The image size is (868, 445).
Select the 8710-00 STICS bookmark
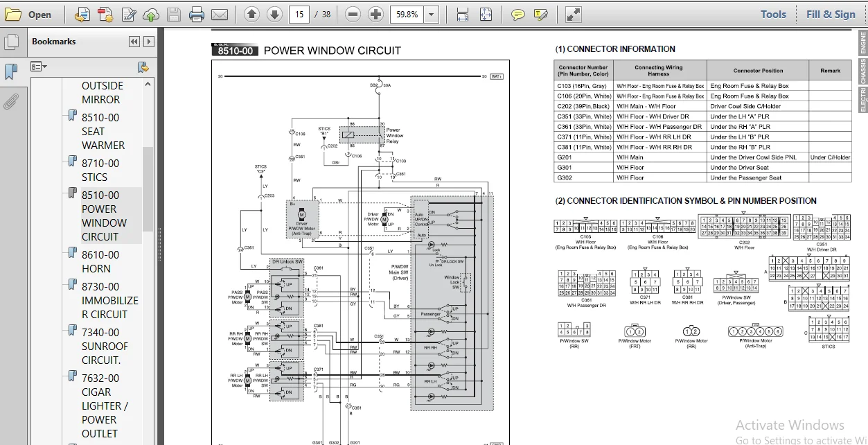click(100, 171)
